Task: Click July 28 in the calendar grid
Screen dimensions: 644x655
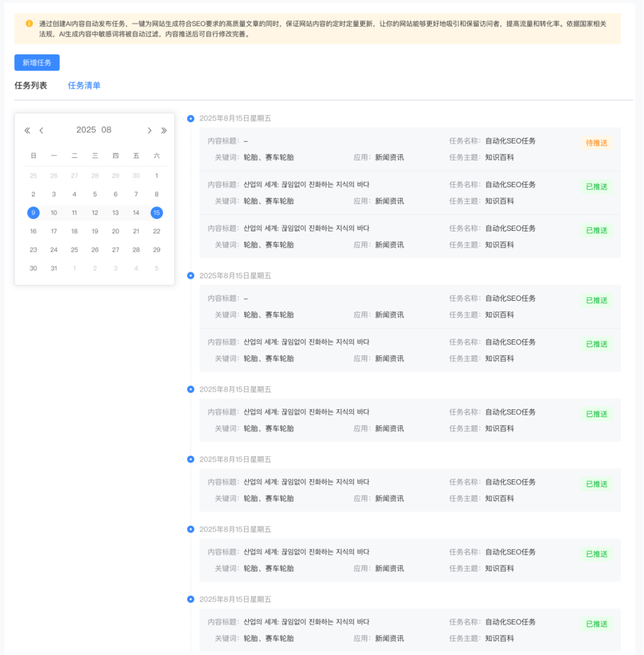Action: [x=95, y=176]
